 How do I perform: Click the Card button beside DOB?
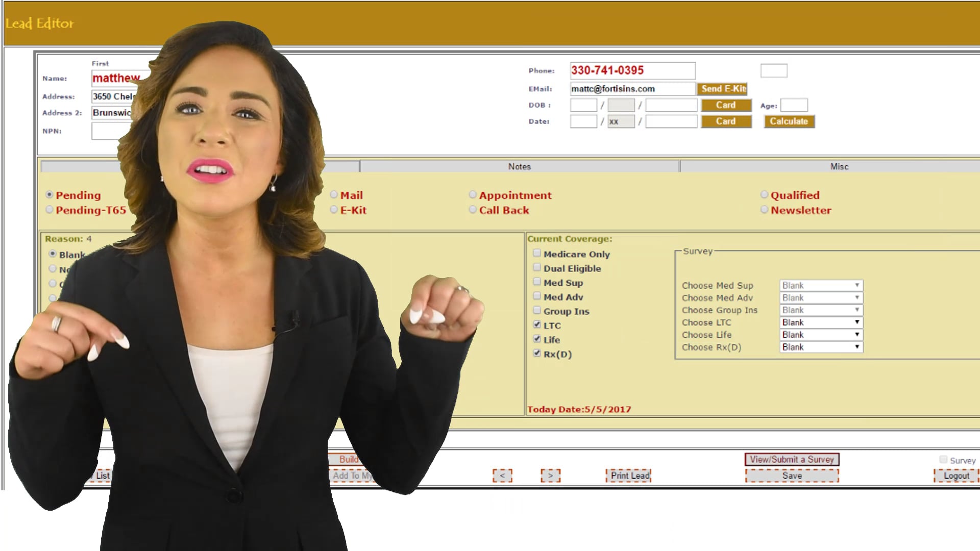click(726, 105)
